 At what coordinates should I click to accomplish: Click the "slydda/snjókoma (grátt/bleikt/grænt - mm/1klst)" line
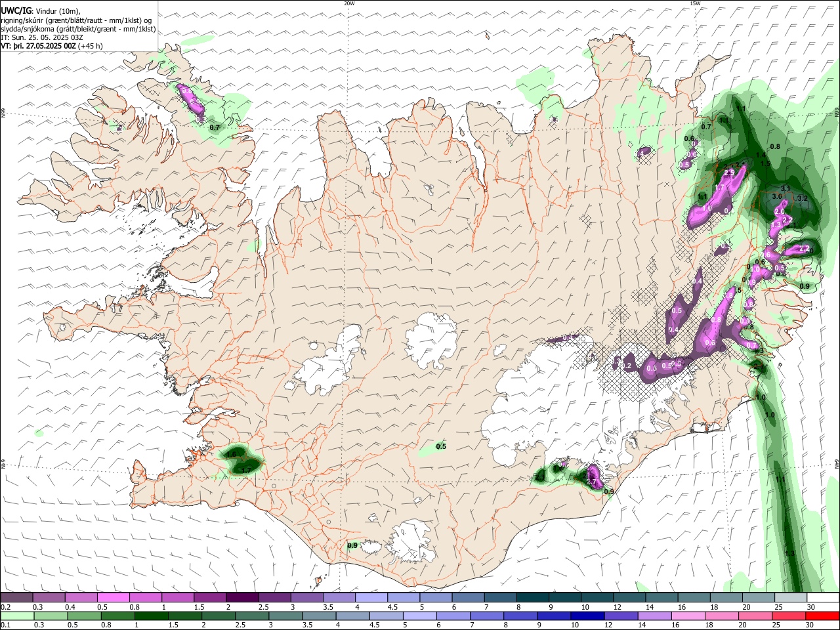(x=78, y=29)
